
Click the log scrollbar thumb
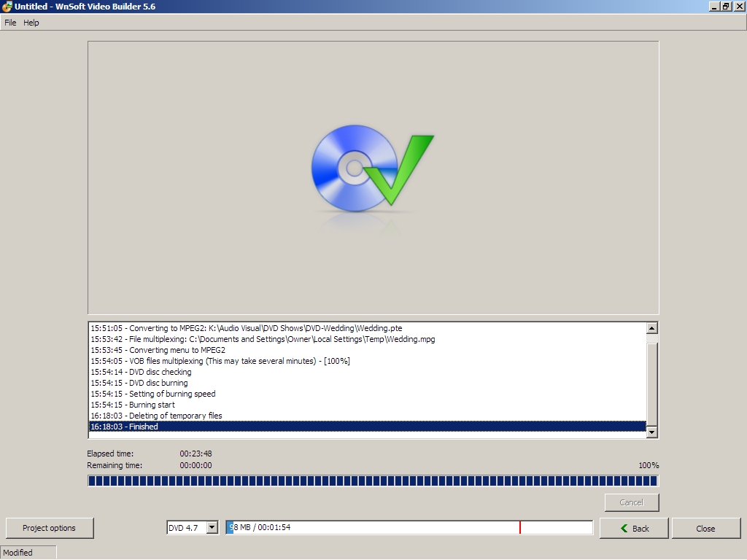click(651, 384)
